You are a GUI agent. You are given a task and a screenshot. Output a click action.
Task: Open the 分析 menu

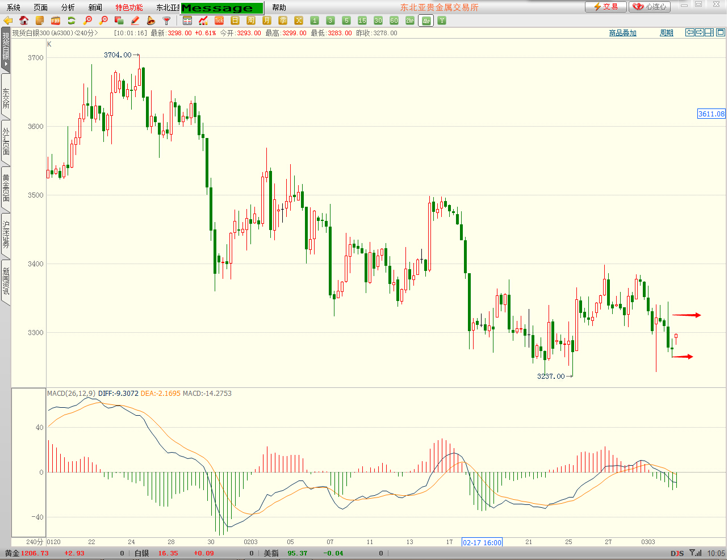68,7
